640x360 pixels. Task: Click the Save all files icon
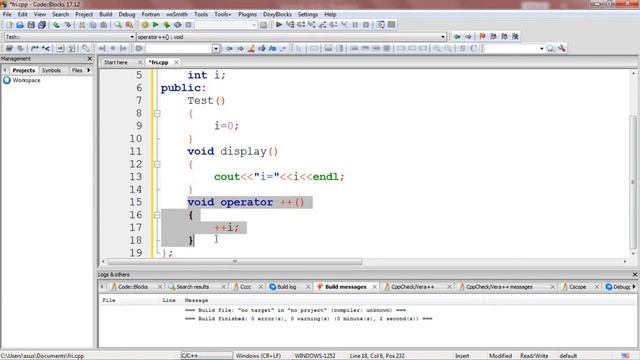coord(42,25)
